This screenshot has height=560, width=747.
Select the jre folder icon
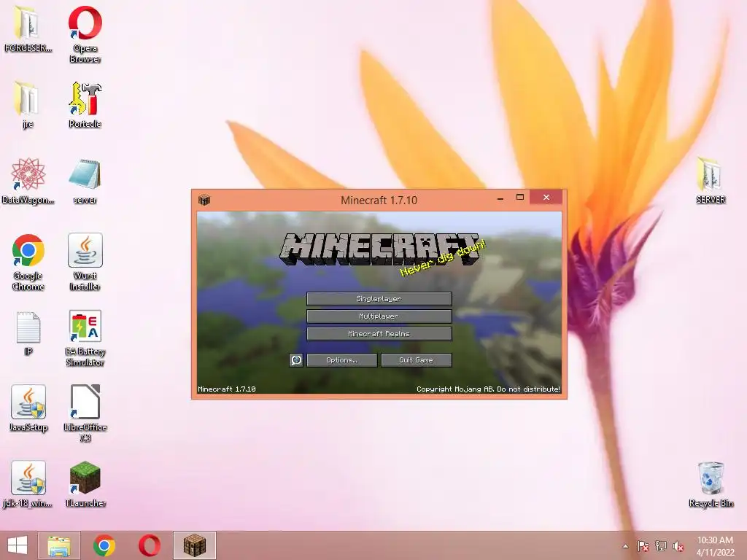click(x=27, y=105)
